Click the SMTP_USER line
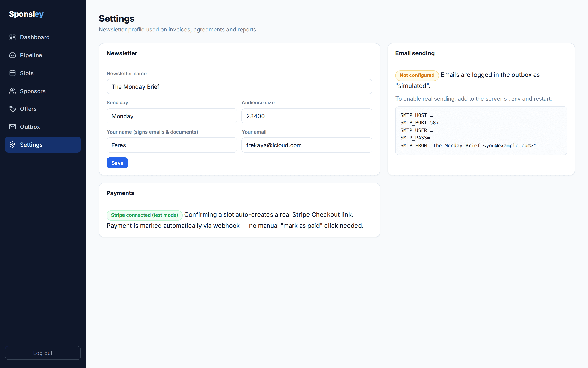The image size is (588, 368). tap(416, 130)
